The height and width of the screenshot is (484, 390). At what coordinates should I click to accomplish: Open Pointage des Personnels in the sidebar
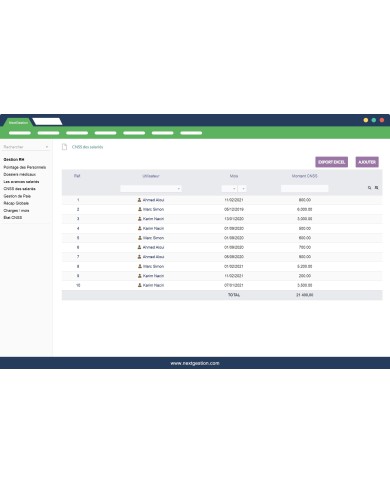point(25,167)
